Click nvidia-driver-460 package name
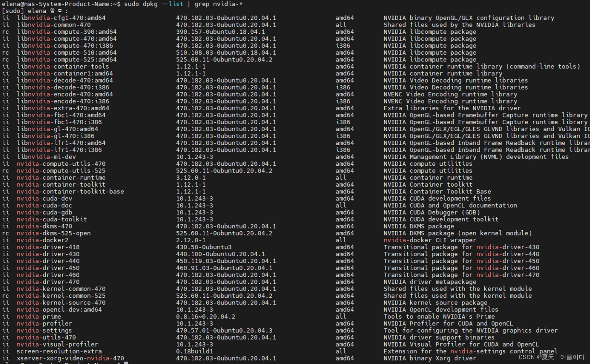590x364 pixels. (x=48, y=275)
